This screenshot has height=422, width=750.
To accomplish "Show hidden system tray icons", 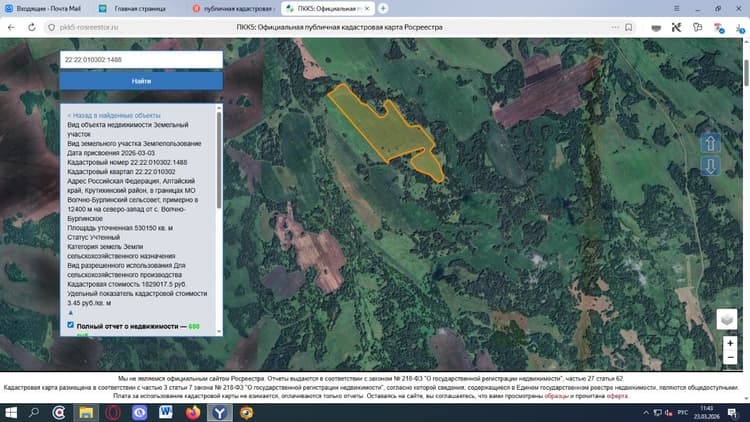I will click(x=646, y=412).
